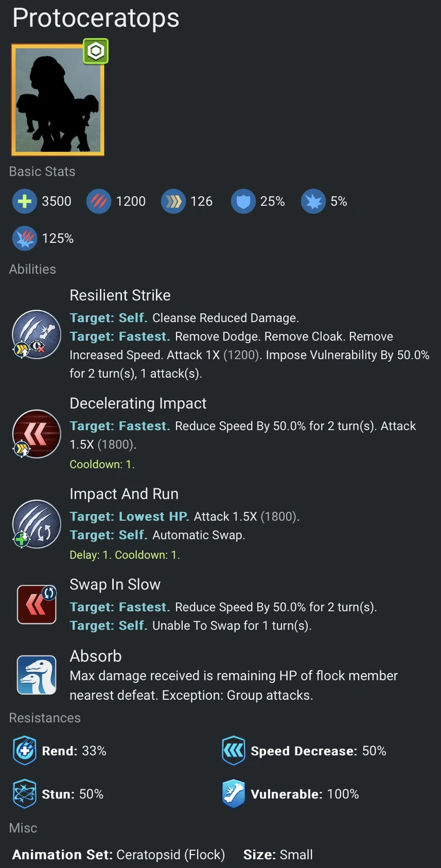
Task: Click the Swap In Slow ability icon
Action: (36, 604)
